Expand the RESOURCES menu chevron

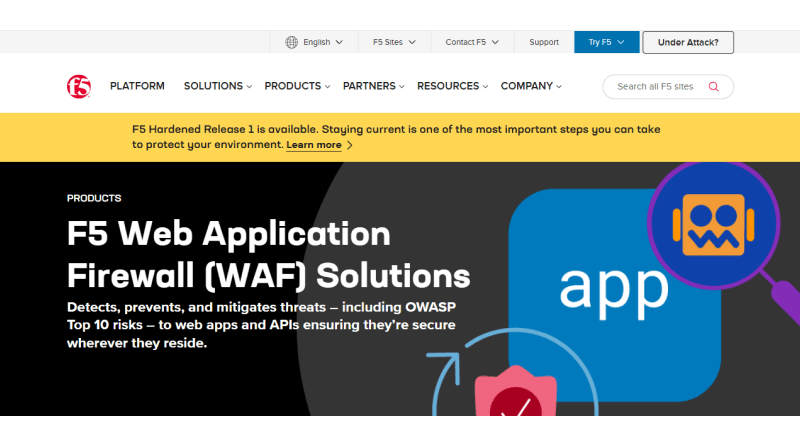point(485,87)
